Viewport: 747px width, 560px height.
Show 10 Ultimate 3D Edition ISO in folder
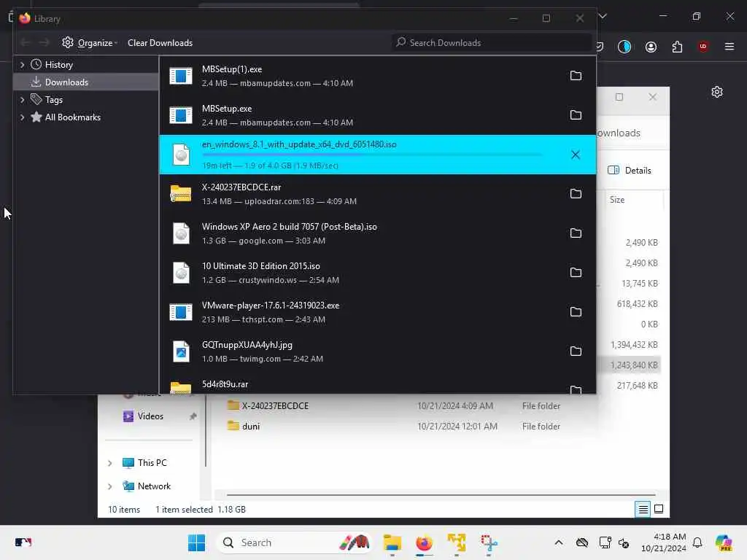click(576, 273)
